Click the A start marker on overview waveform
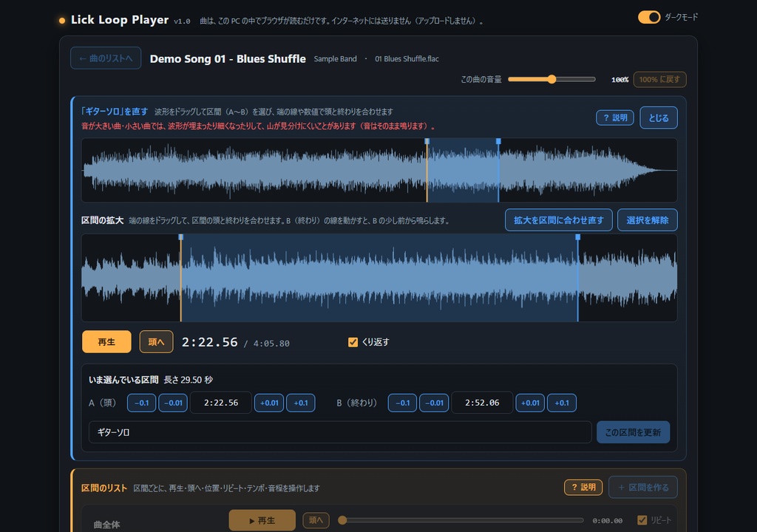757x532 pixels. (427, 141)
